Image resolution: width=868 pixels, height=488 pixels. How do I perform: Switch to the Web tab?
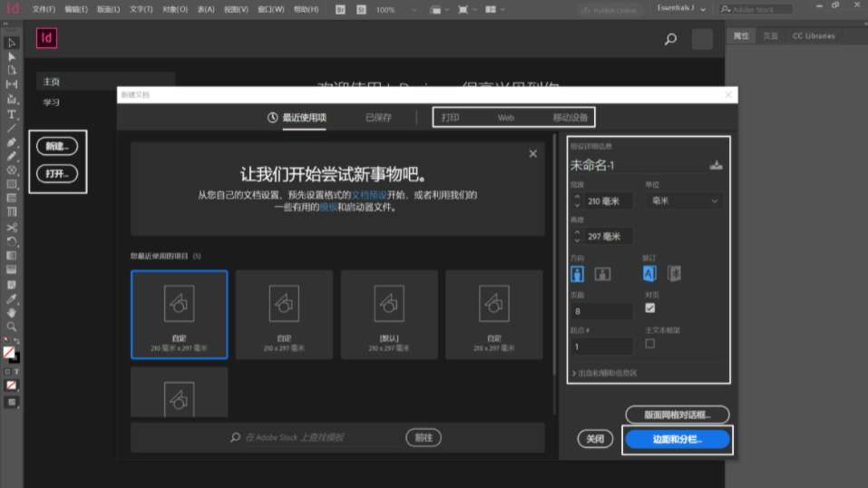pos(505,117)
